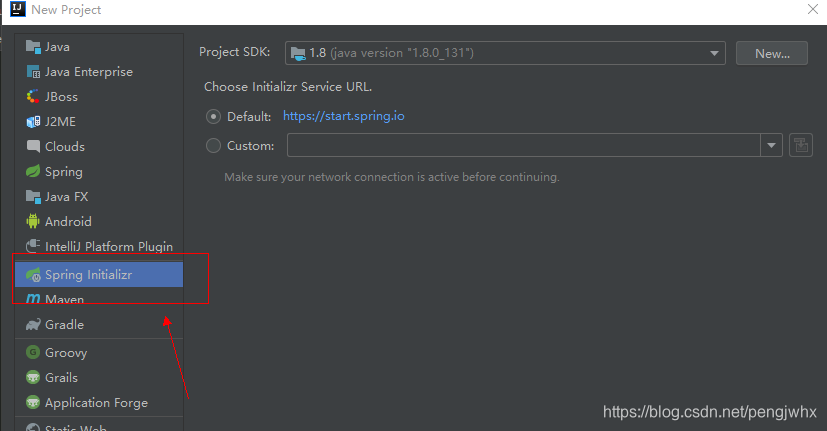Click the Gradle elephant icon
The width and height of the screenshot is (827, 431).
point(33,324)
